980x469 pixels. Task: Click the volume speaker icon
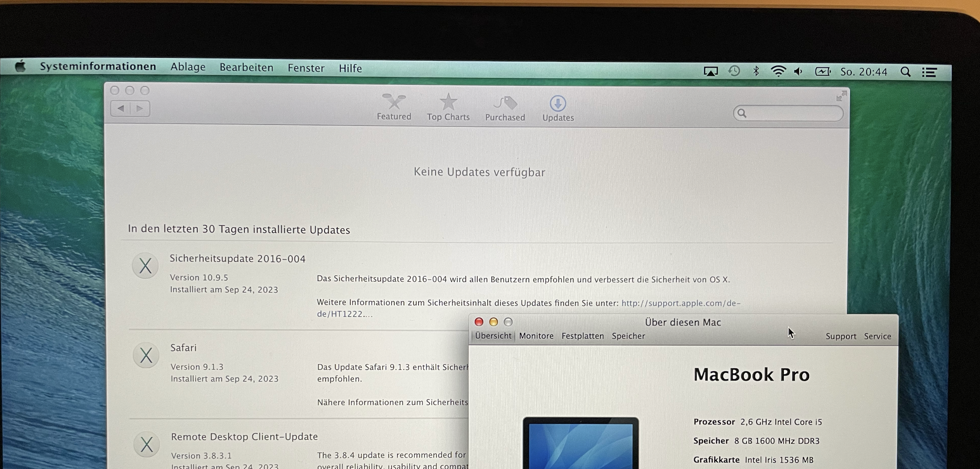click(x=799, y=71)
